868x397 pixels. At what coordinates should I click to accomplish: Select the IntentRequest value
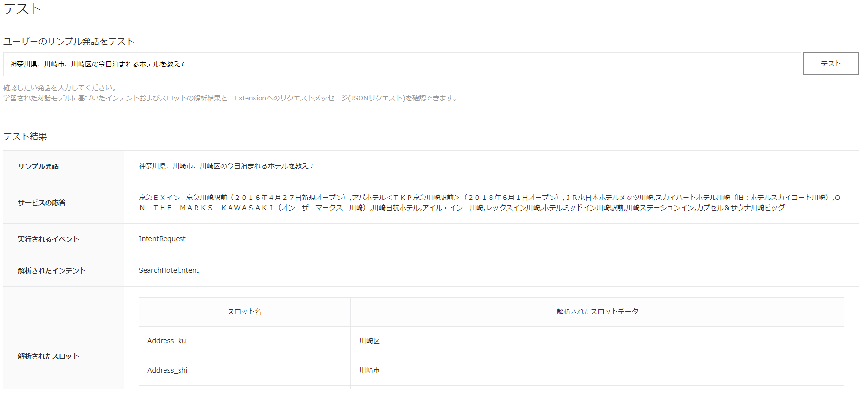[162, 239]
